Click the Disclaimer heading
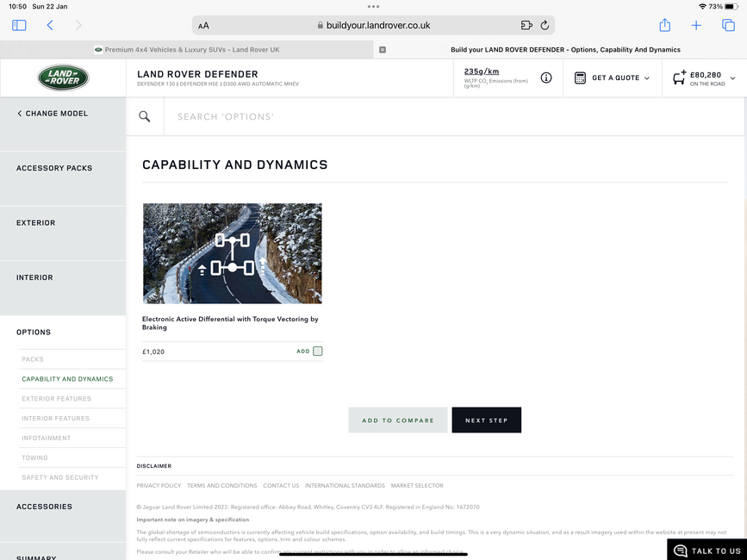 (154, 466)
